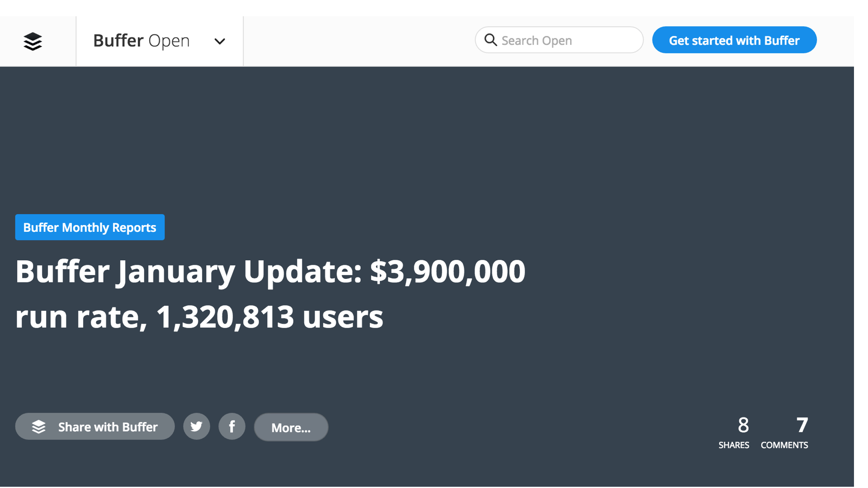Select the Buffer Monthly Reports category tag
Image resolution: width=868 pixels, height=488 pixels.
point(90,227)
